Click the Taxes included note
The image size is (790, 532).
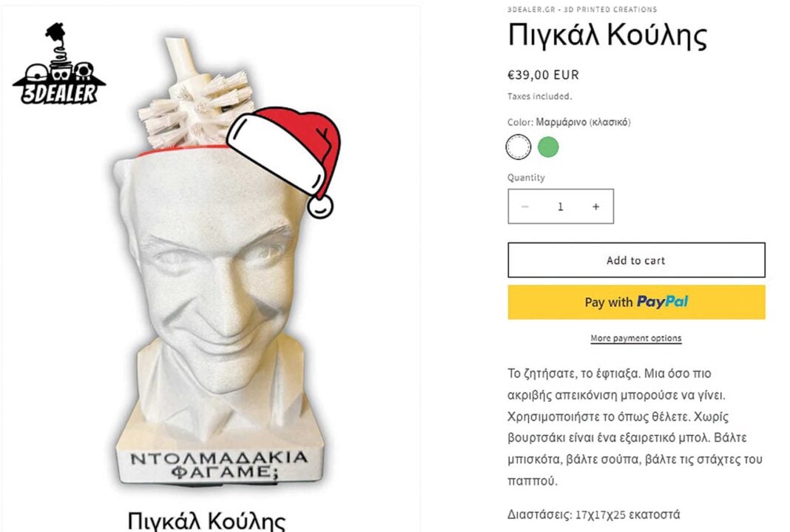click(x=539, y=96)
